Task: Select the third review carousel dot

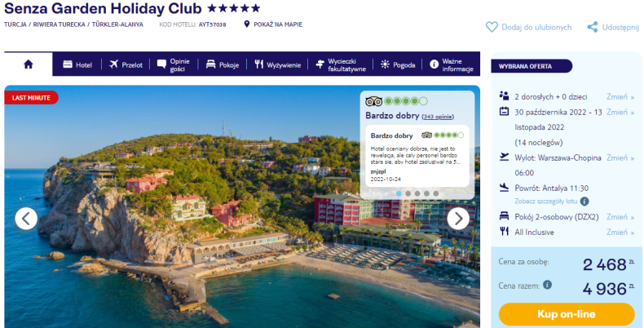Action: pyautogui.click(x=417, y=193)
